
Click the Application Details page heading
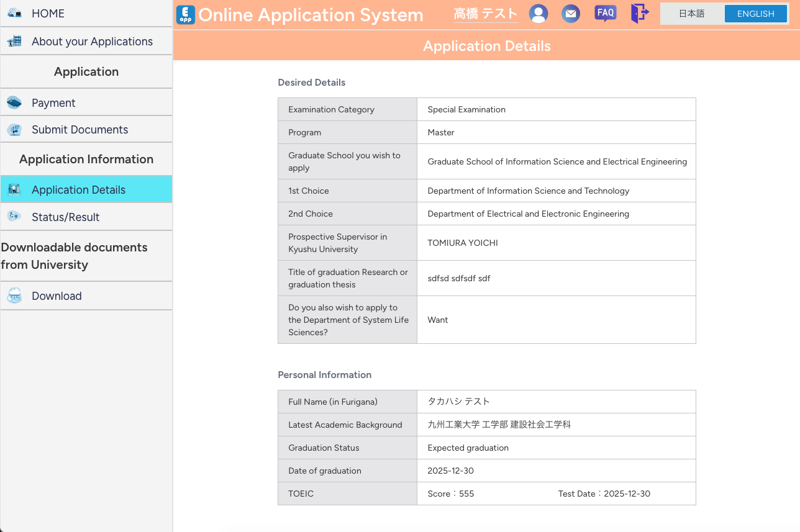(x=487, y=46)
